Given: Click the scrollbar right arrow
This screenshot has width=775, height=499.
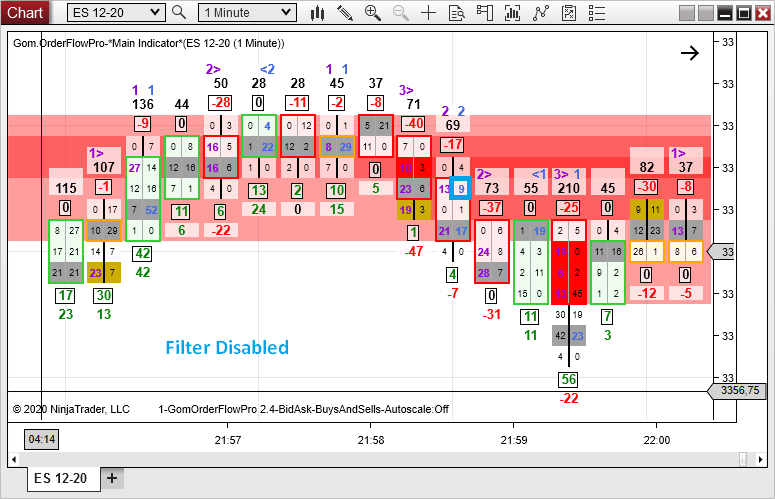Looking at the screenshot, I should [760, 459].
